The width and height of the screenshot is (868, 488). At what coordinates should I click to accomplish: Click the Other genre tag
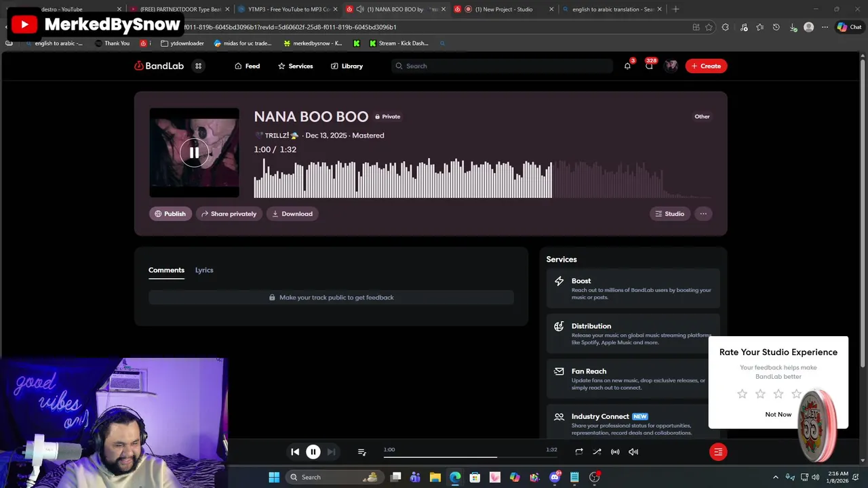702,117
